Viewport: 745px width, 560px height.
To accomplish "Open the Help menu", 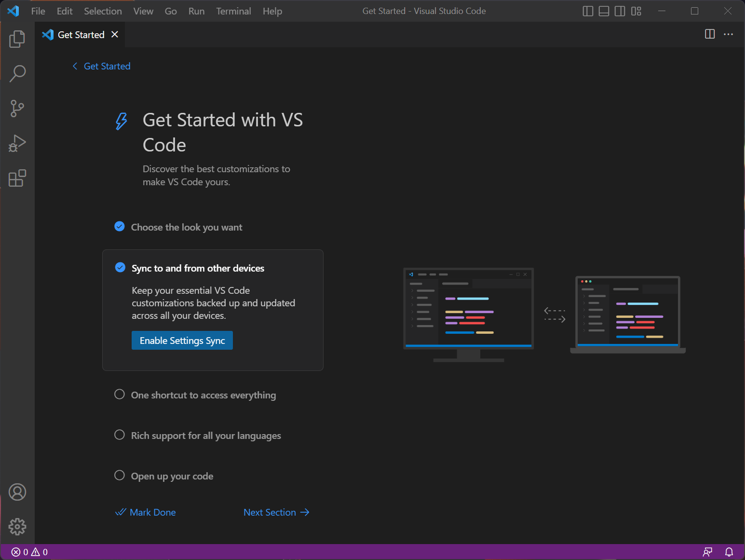I will 272,11.
